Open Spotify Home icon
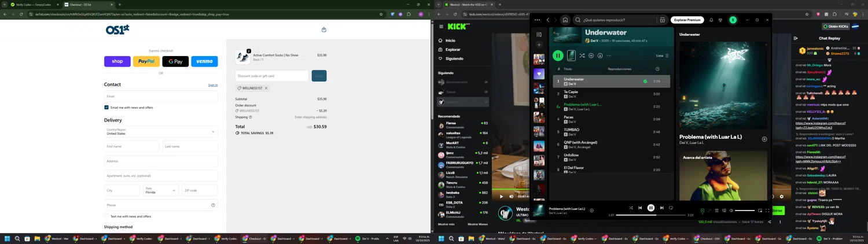The width and height of the screenshot is (868, 244). coord(565,20)
